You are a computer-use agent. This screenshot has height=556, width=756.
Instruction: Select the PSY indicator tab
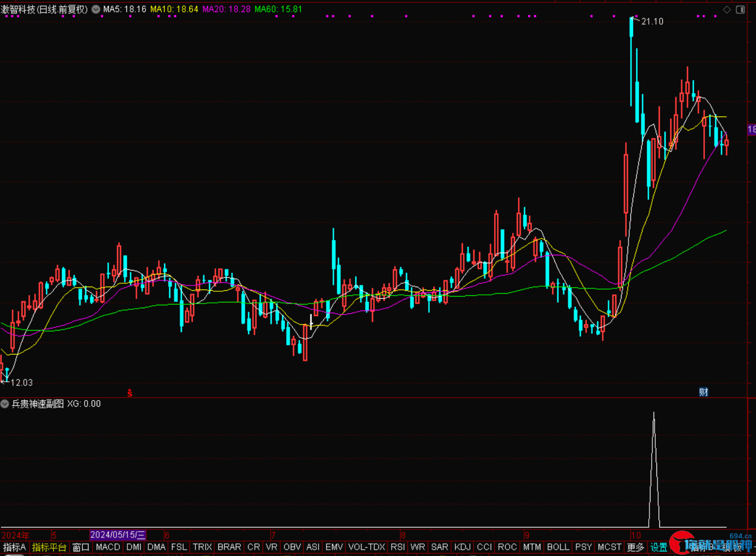[x=584, y=547]
